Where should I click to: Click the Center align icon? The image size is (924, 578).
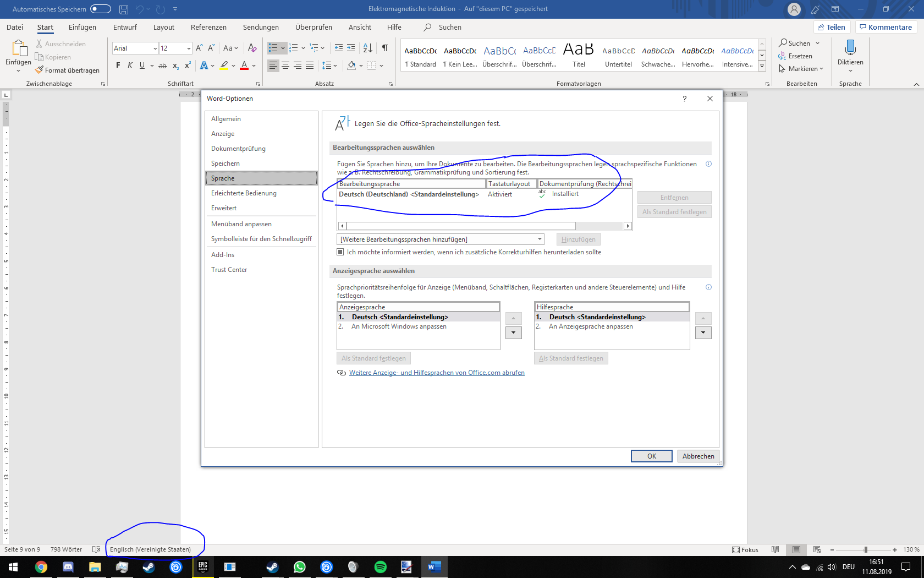[285, 66]
